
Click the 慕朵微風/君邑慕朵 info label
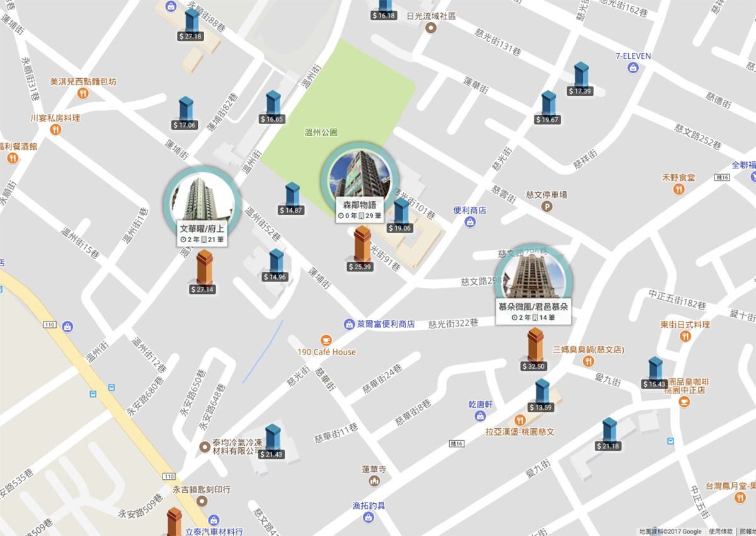(x=534, y=312)
